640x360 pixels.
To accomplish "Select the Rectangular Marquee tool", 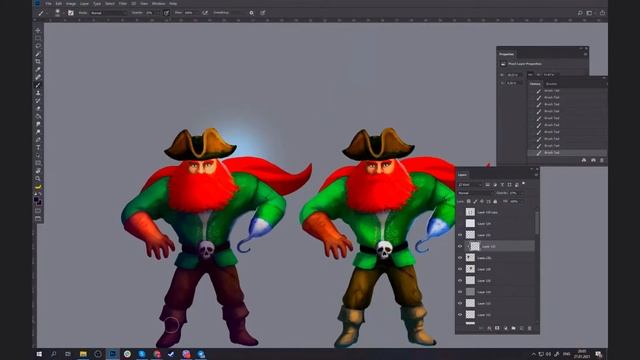I will point(38,38).
